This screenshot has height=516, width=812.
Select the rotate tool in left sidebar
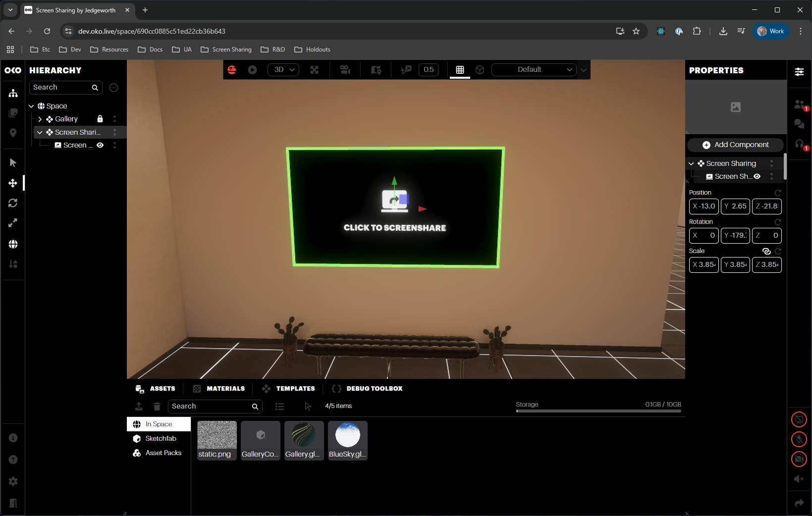tap(13, 203)
